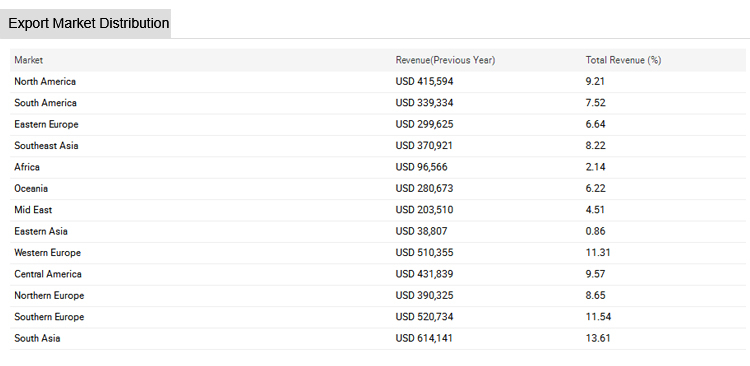Click revenue value USD 390,325
The height and width of the screenshot is (366, 750).
pos(424,296)
